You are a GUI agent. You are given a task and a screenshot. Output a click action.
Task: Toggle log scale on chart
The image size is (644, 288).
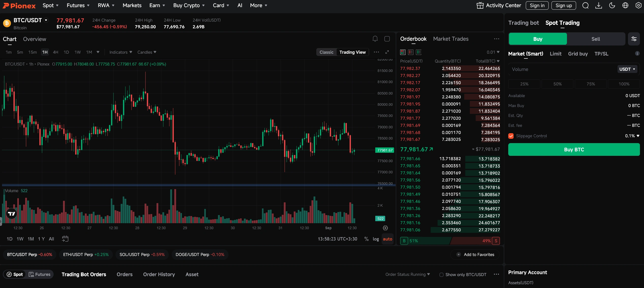pyautogui.click(x=376, y=239)
